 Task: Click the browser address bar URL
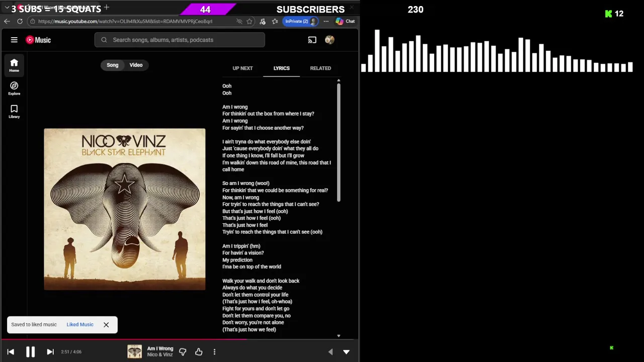[125, 21]
